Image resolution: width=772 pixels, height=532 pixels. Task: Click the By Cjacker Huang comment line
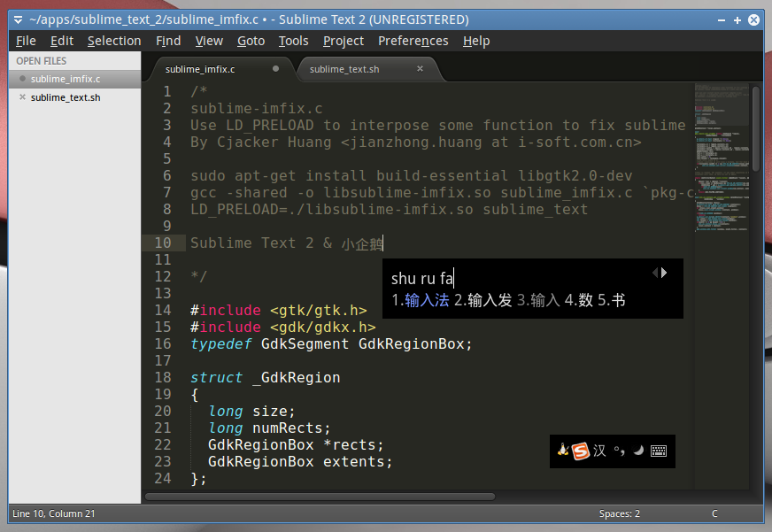click(416, 143)
